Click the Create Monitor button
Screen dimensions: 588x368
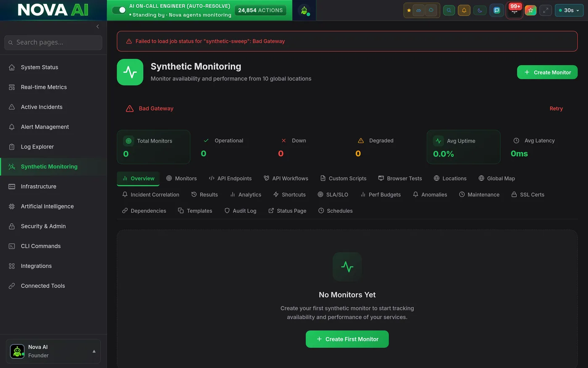[547, 72]
